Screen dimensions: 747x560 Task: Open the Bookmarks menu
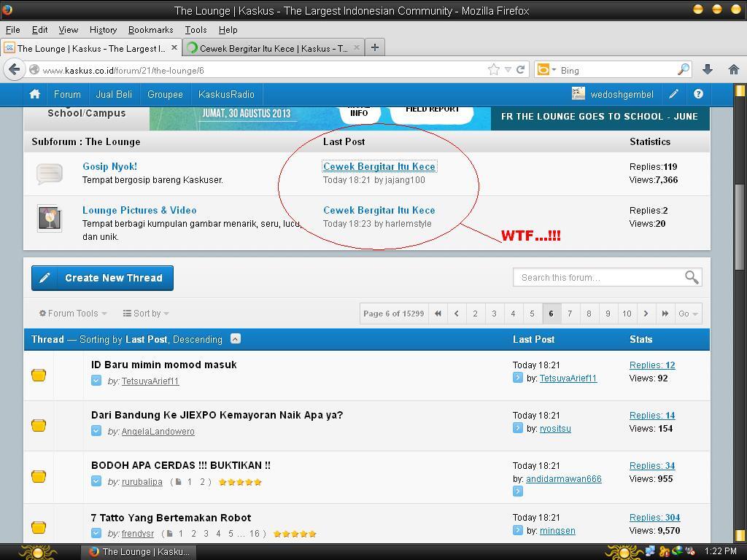click(x=150, y=29)
